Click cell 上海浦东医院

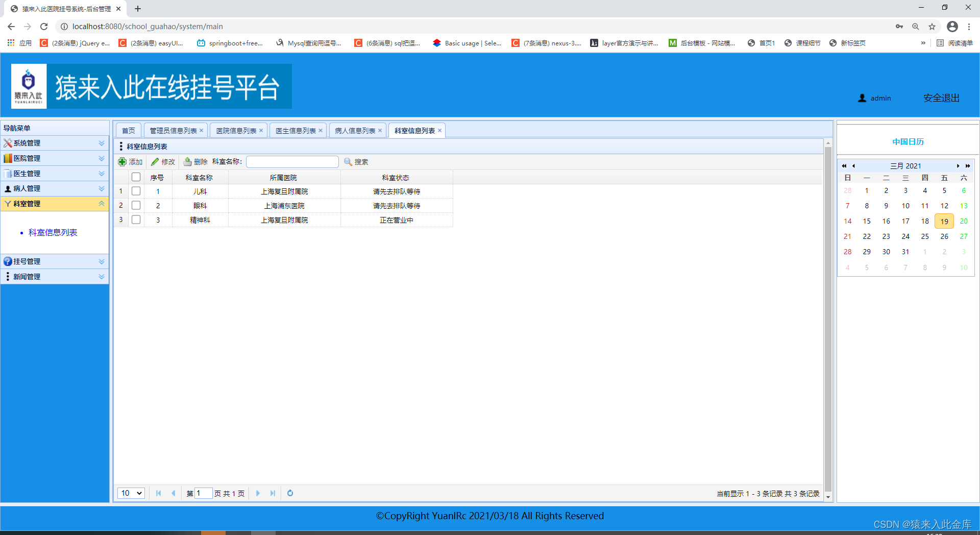284,206
